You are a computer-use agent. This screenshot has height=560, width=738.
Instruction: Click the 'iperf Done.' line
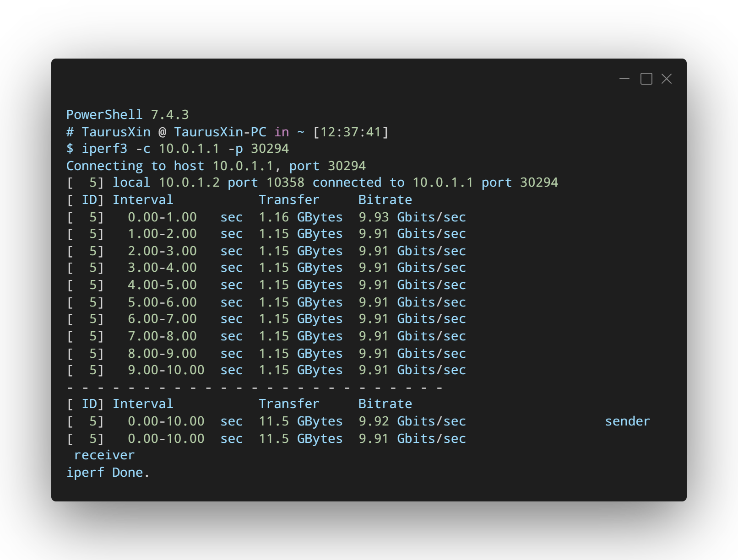pos(108,472)
